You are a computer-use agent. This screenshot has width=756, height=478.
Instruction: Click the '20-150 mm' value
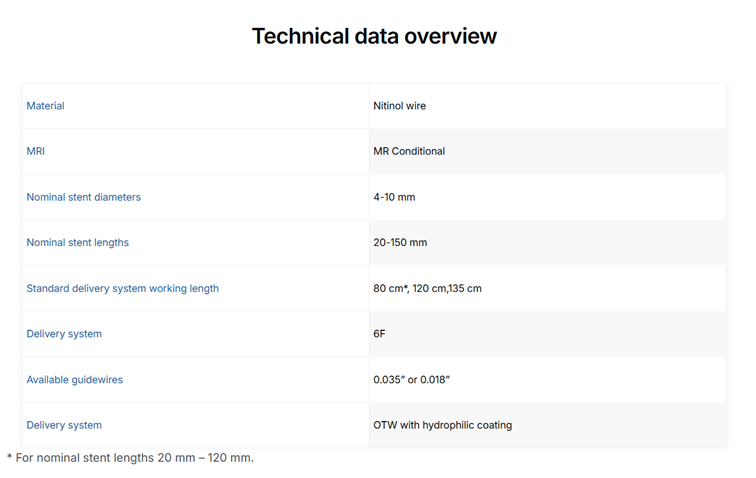point(401,243)
